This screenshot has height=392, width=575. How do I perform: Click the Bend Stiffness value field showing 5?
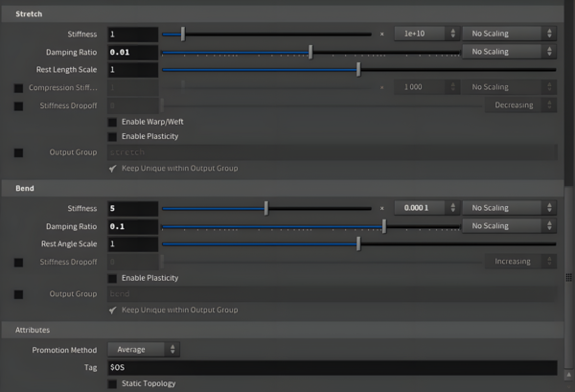coord(133,208)
